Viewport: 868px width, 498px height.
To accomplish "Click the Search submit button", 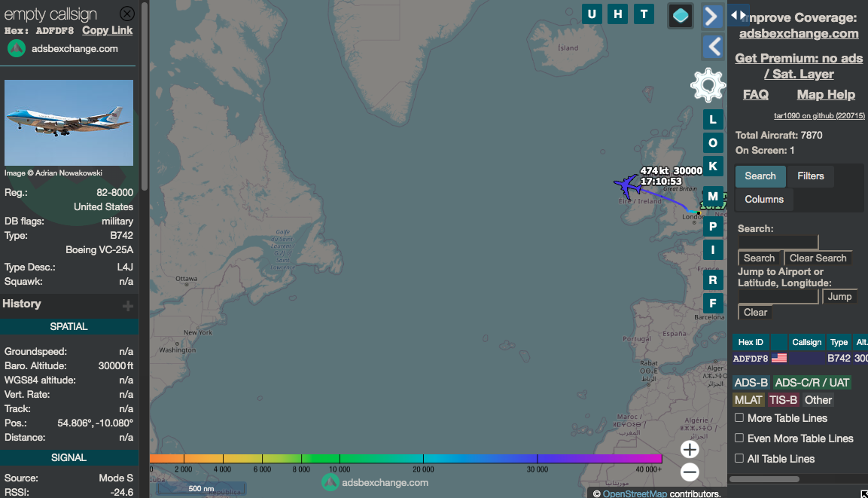I will coord(759,258).
